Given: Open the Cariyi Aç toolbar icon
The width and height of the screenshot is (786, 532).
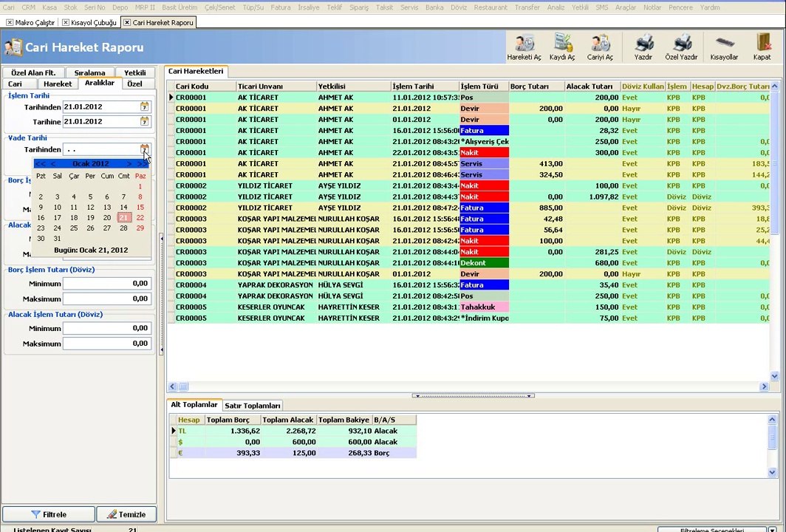Looking at the screenshot, I should tap(600, 47).
